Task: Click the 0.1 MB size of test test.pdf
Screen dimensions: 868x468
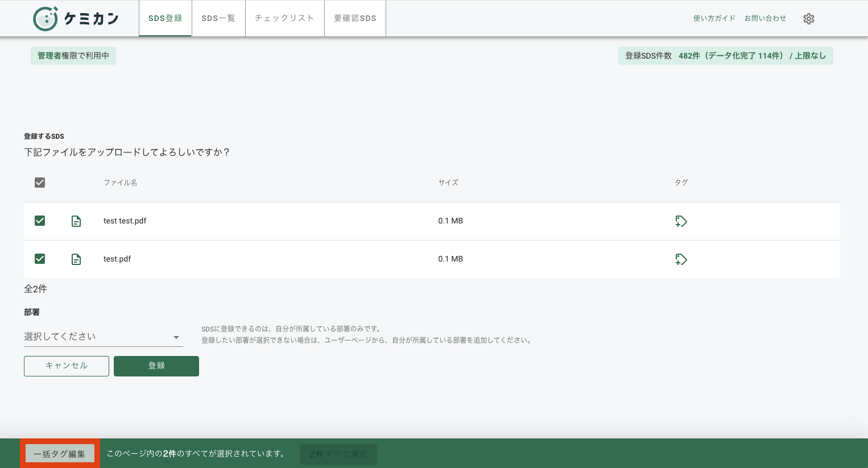Action: [450, 221]
